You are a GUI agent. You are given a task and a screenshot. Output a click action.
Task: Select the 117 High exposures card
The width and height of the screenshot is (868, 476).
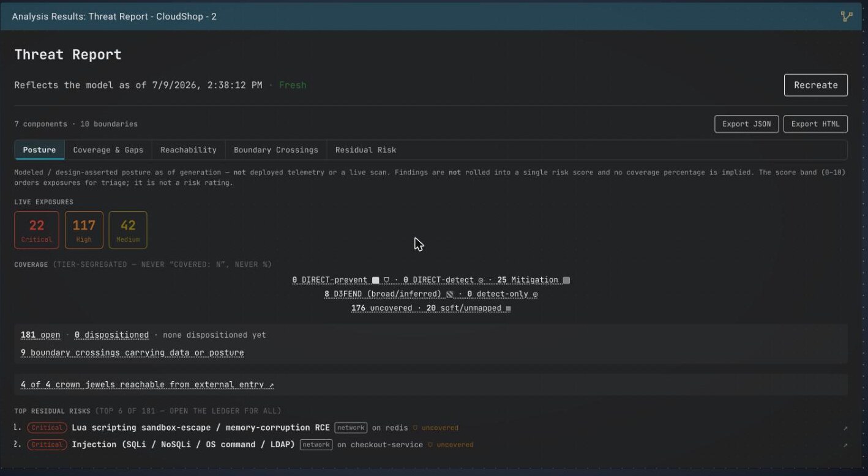coord(84,230)
